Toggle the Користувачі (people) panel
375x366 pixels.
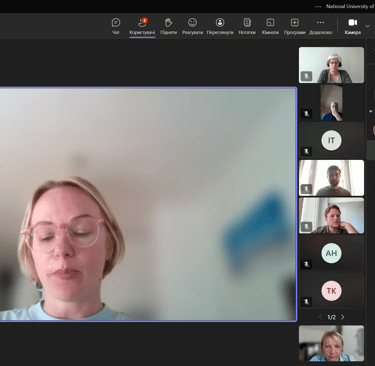pyautogui.click(x=142, y=26)
